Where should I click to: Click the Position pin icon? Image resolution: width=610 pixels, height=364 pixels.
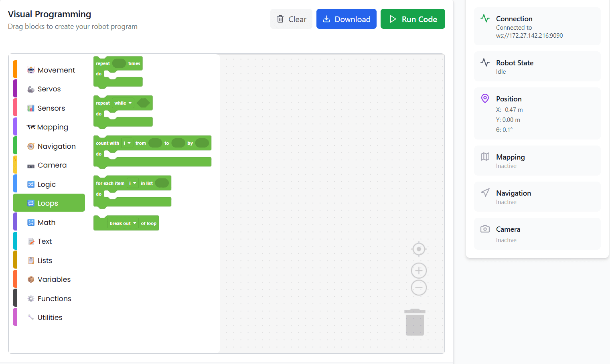click(x=485, y=99)
